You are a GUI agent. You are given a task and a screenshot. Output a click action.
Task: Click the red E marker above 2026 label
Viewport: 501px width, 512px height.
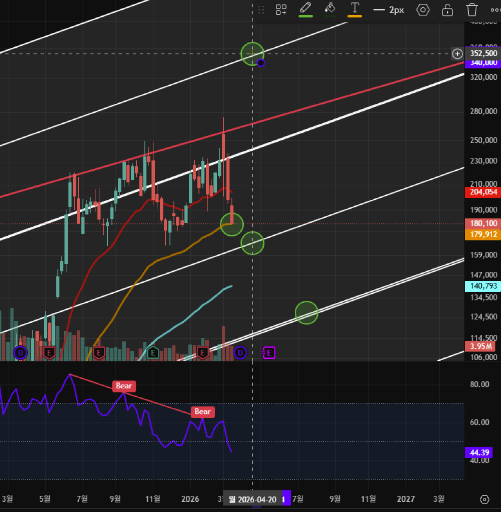click(203, 353)
